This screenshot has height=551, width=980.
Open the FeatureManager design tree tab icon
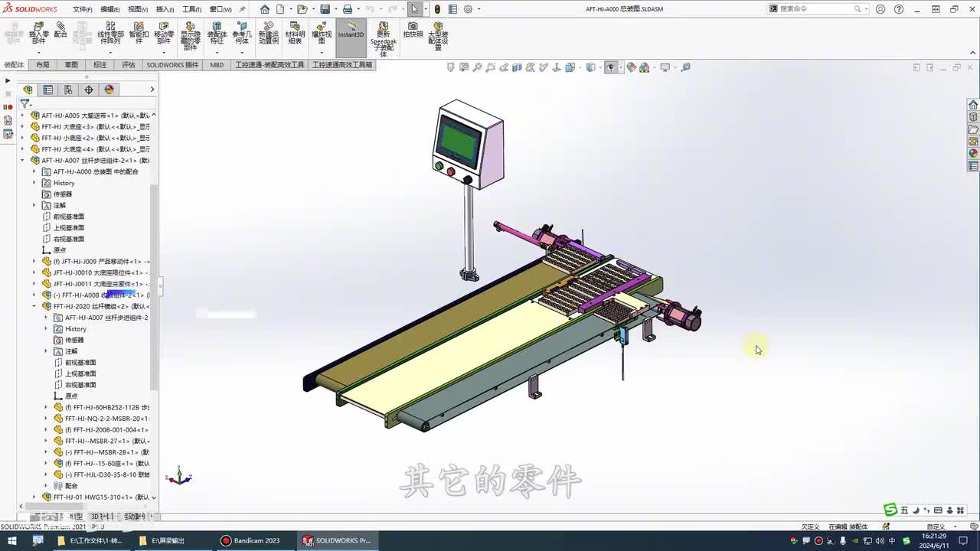click(x=28, y=90)
